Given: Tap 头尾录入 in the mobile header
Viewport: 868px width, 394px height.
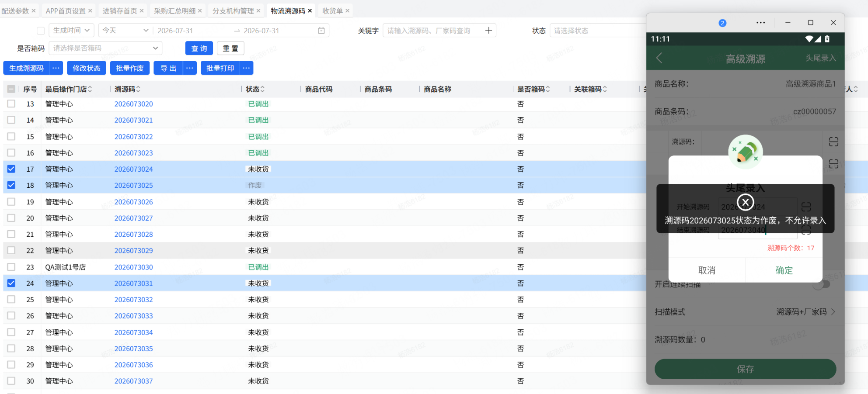Looking at the screenshot, I should (x=821, y=58).
